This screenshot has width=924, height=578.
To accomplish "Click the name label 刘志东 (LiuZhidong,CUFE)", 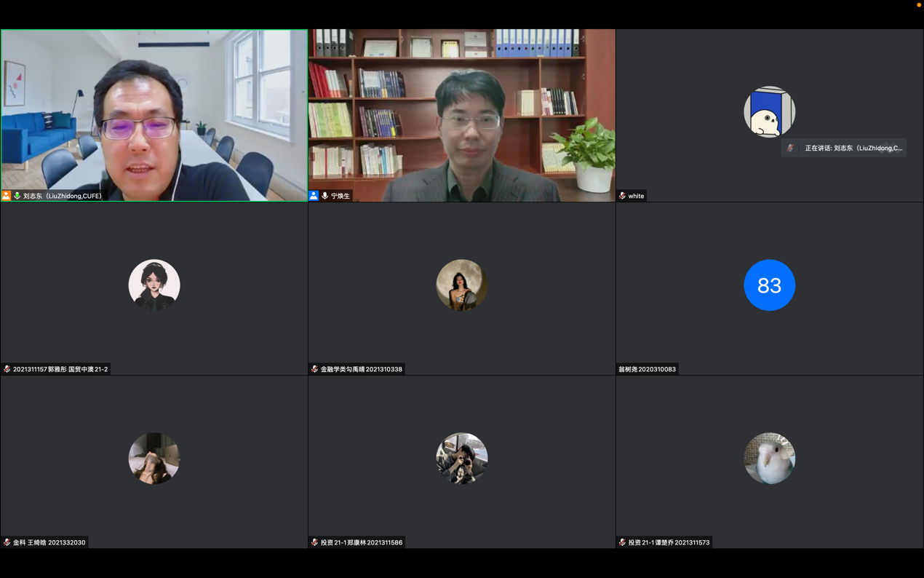I will click(x=62, y=196).
